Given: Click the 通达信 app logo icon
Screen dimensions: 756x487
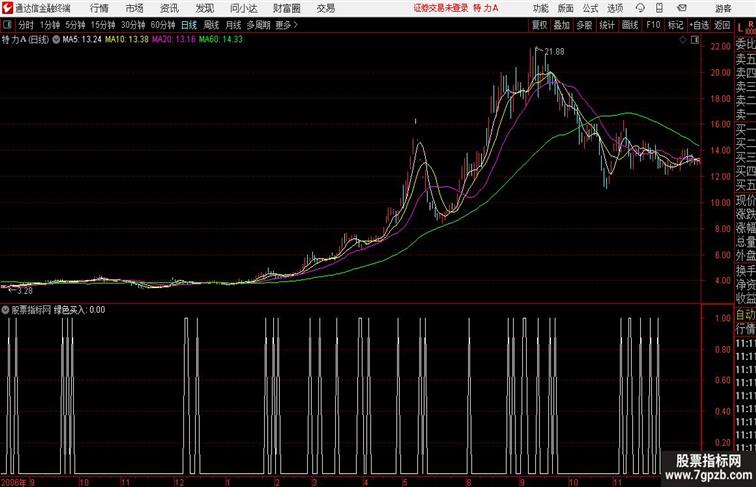Looking at the screenshot, I should [x=7, y=8].
